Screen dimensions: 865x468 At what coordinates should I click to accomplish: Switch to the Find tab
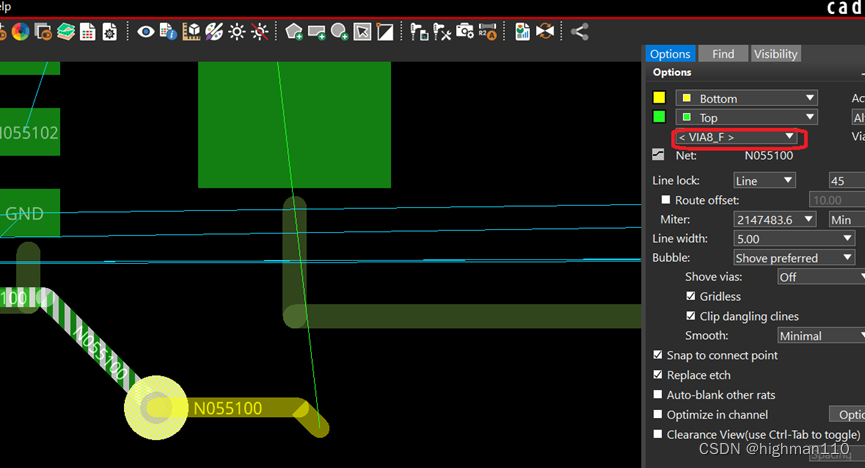pos(723,54)
